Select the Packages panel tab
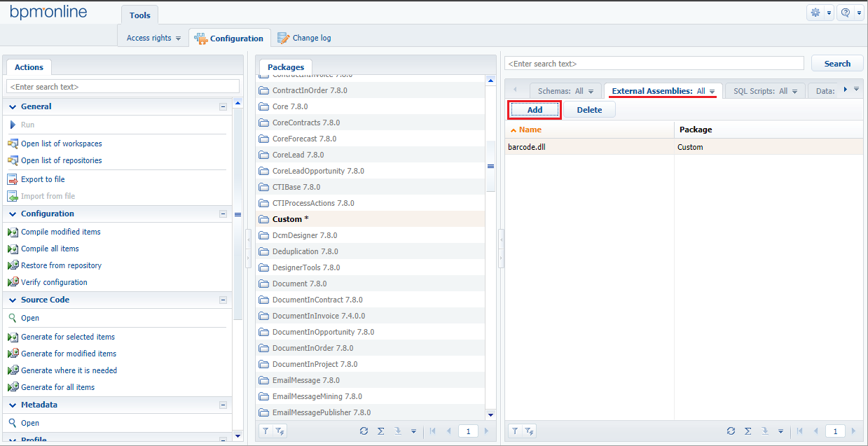This screenshot has height=446, width=868. click(286, 67)
